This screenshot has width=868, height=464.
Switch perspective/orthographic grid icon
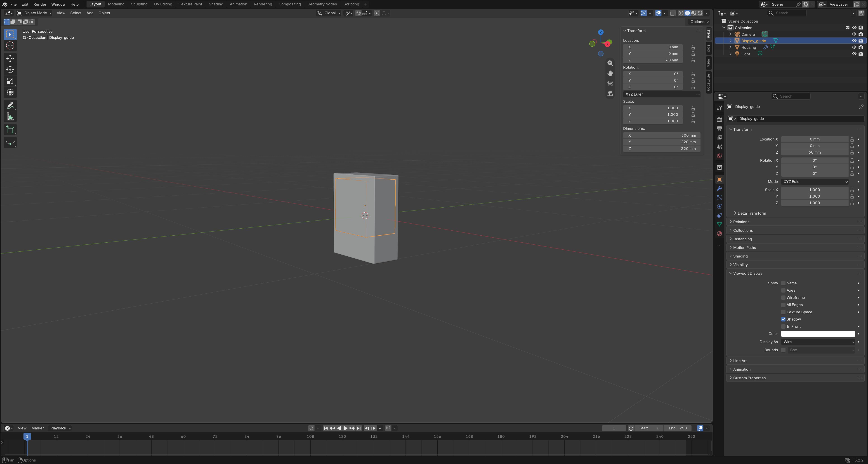click(610, 94)
